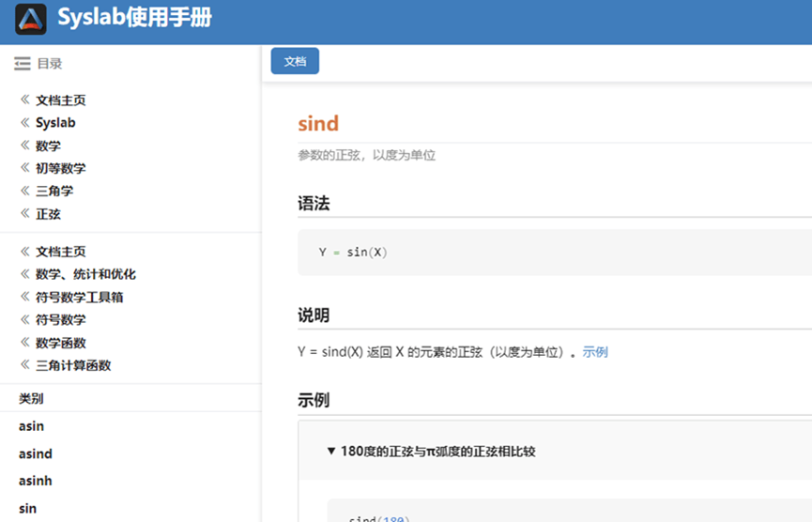
Task: Click the « chevron beside 正弦
Action: point(24,213)
